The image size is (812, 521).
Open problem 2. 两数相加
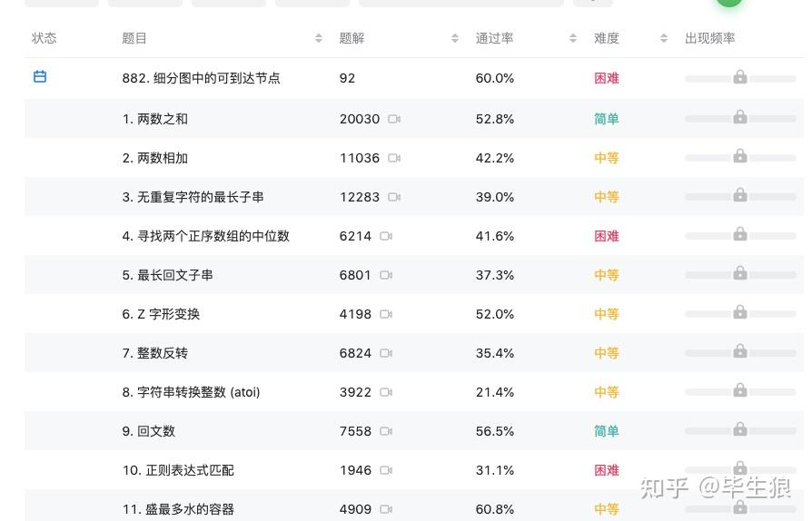pyautogui.click(x=154, y=158)
